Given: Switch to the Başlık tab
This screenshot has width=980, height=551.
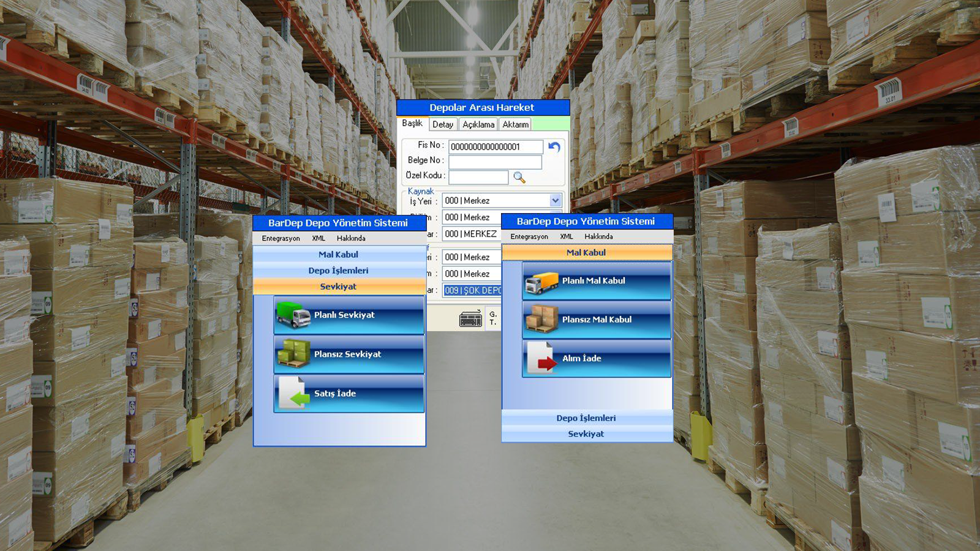Looking at the screenshot, I should click(x=412, y=124).
